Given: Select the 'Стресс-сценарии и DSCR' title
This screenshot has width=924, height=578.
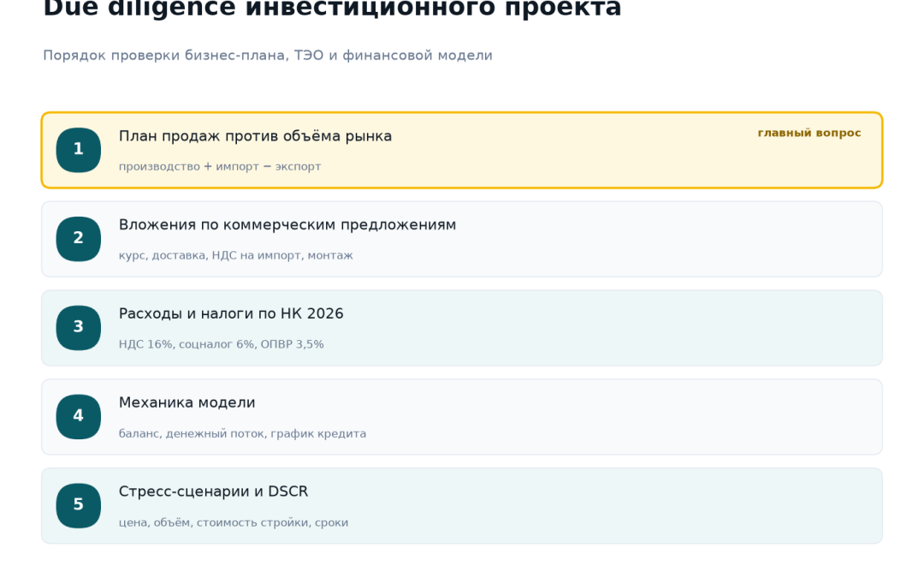Looking at the screenshot, I should [213, 492].
